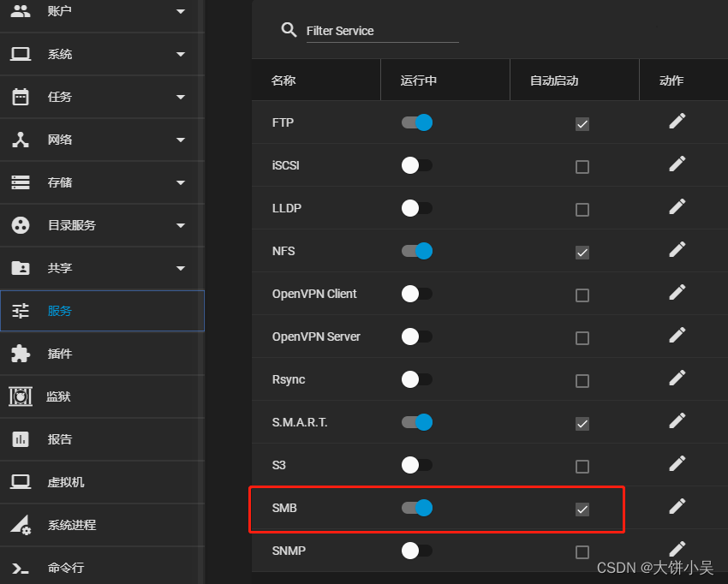
Task: Open the 命令行 menu item
Action: click(102, 566)
